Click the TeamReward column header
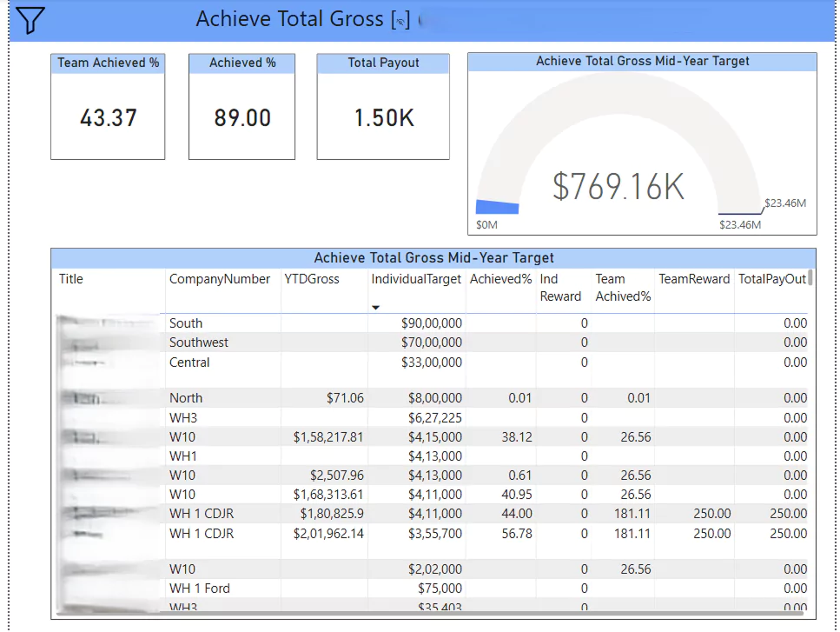The height and width of the screenshot is (632, 840). (x=694, y=279)
